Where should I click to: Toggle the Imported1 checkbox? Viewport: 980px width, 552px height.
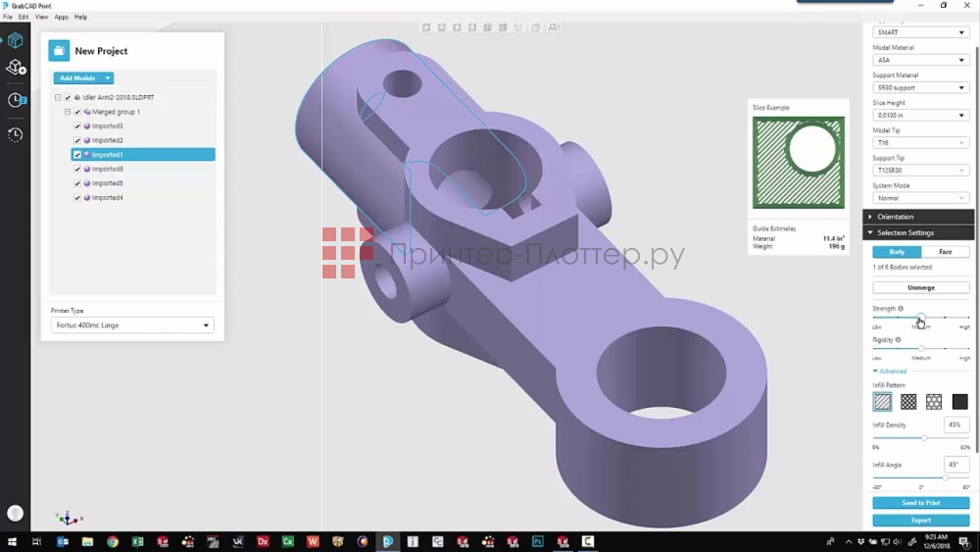click(x=77, y=154)
